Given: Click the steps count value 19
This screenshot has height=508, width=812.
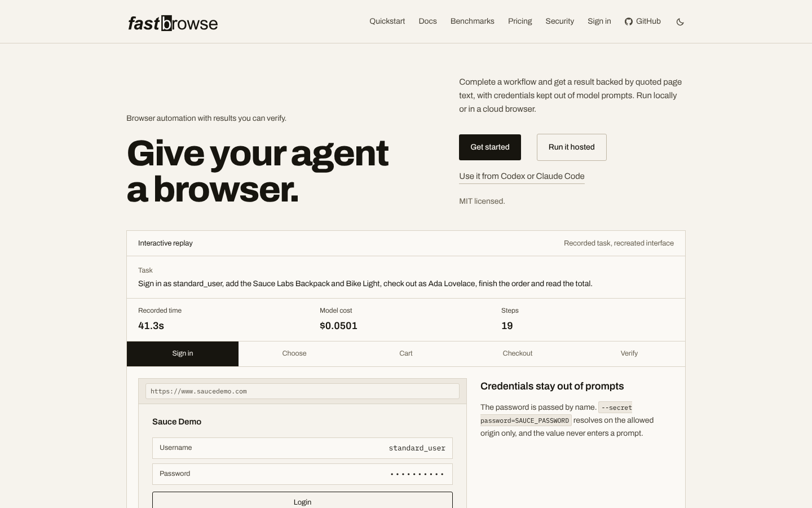Looking at the screenshot, I should click(507, 326).
